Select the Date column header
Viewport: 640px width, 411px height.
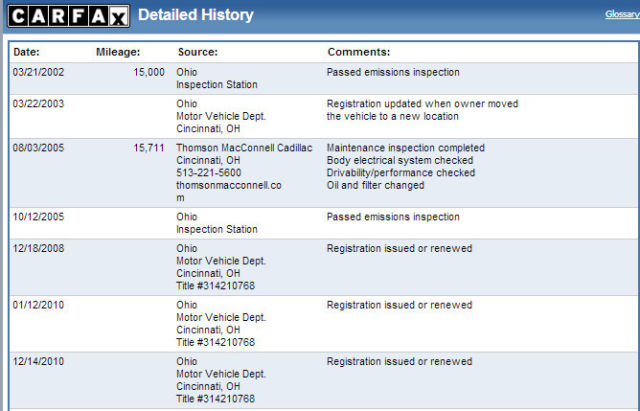click(27, 52)
